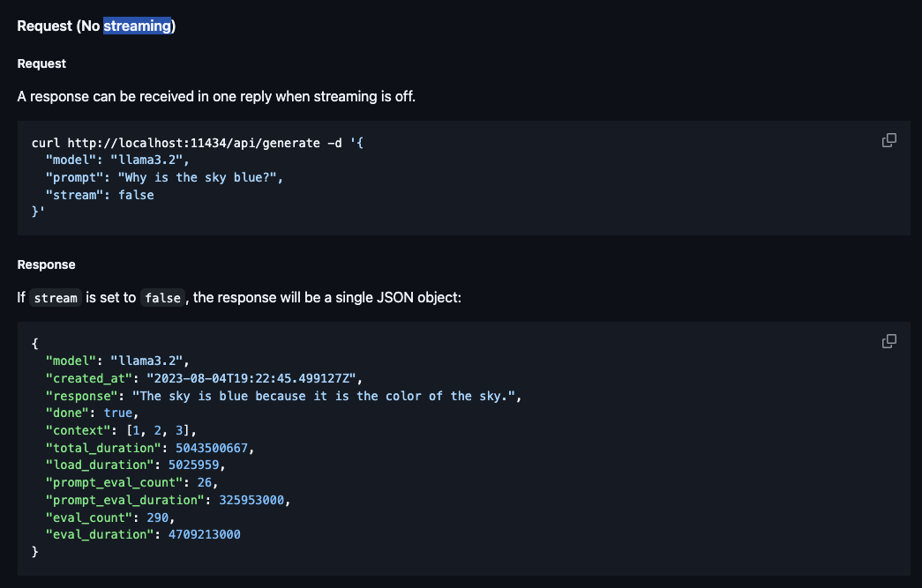
Task: Click the eval_duration value 4709213000
Action: (x=205, y=534)
